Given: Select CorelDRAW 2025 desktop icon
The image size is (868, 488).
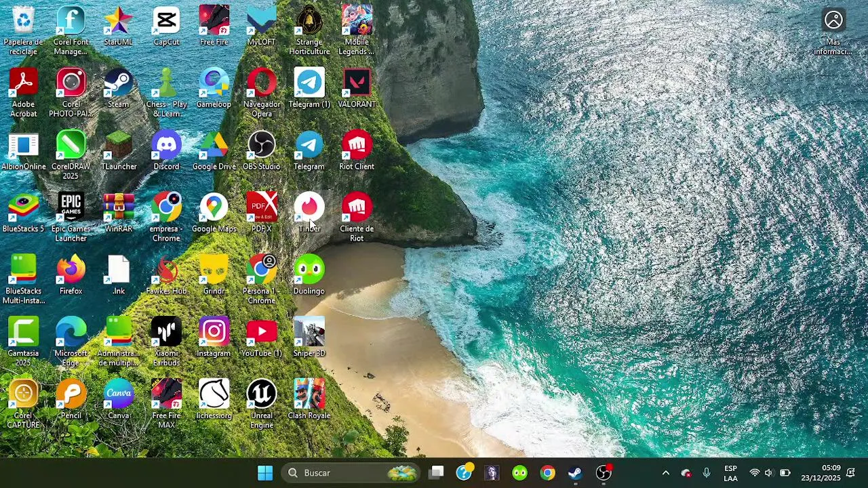Looking at the screenshot, I should point(71,155).
